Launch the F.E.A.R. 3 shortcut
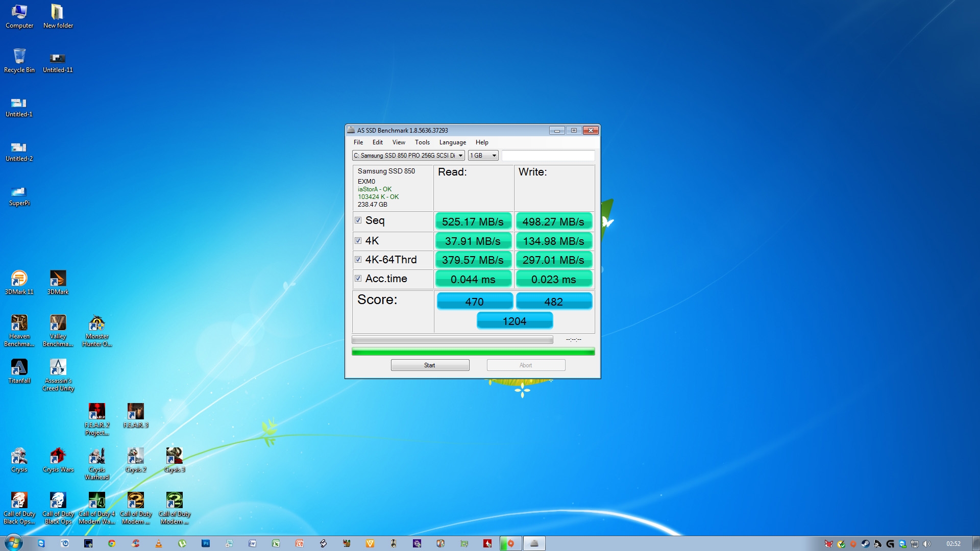Screen dimensions: 980x551 click(135, 415)
